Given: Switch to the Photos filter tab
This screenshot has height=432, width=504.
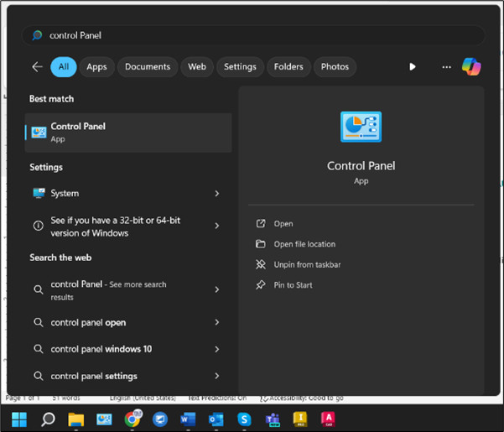Looking at the screenshot, I should point(335,67).
